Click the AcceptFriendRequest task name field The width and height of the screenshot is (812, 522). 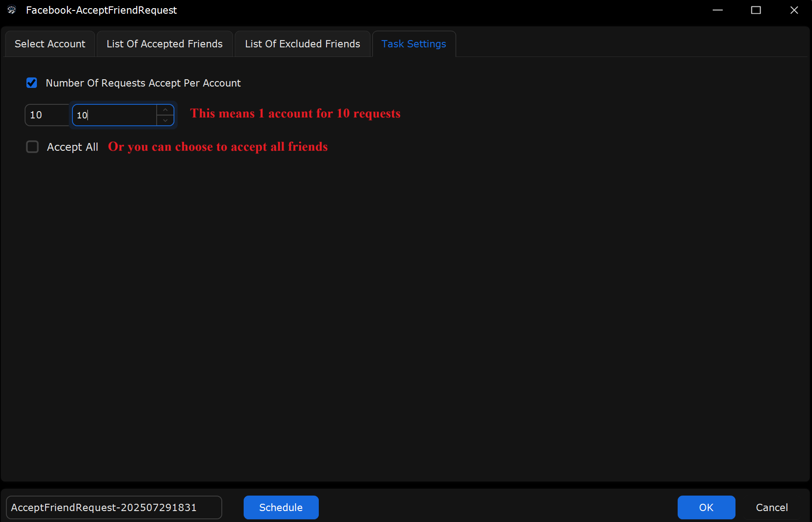click(114, 507)
